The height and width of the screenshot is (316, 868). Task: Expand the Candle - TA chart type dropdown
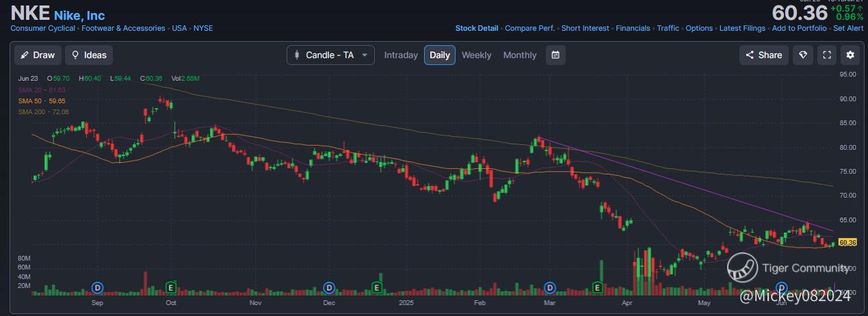(x=330, y=55)
